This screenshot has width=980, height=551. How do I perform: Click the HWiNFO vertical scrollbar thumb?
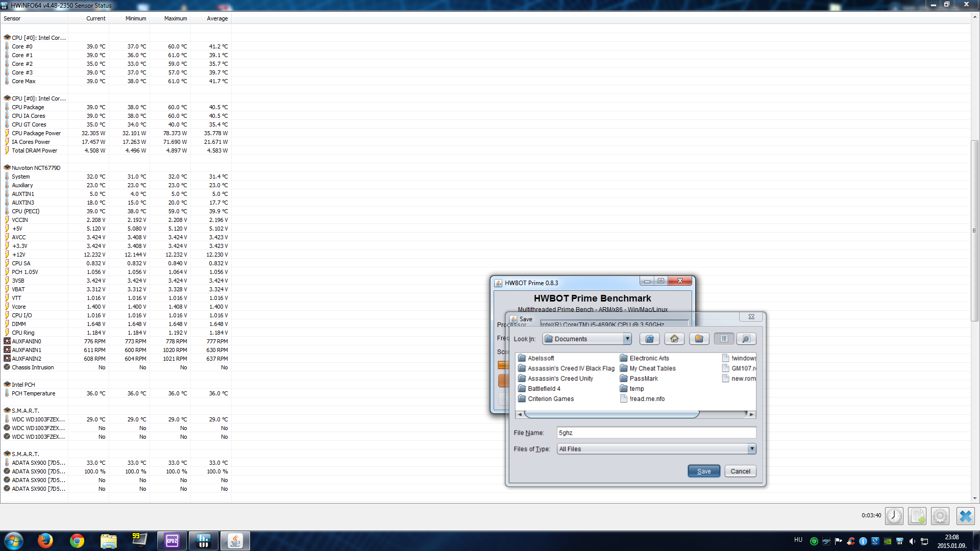pos(974,231)
